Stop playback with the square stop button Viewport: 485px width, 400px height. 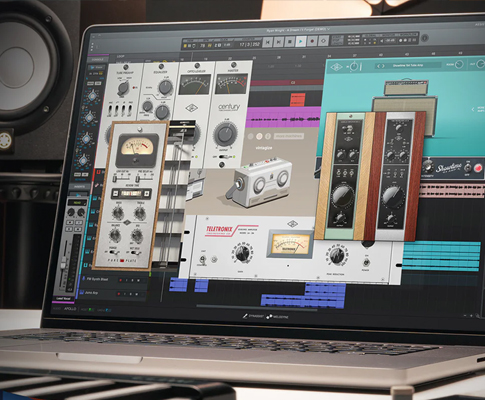coord(290,42)
